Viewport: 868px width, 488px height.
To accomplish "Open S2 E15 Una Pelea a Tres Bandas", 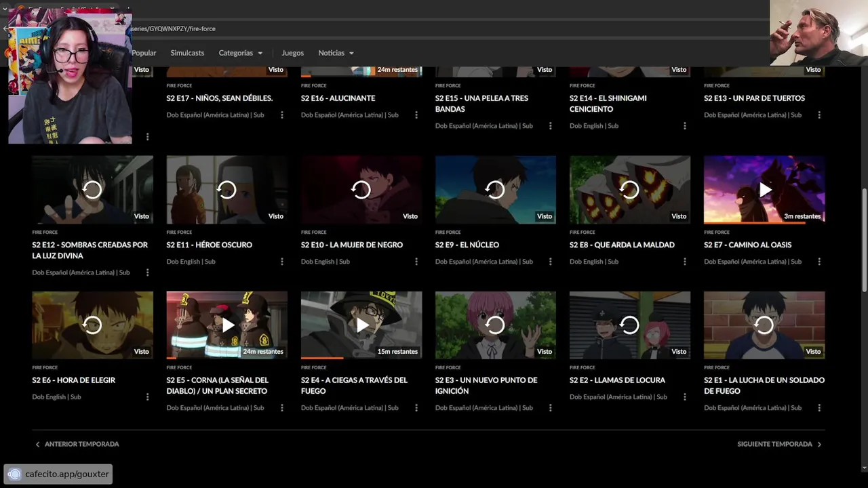I will point(481,104).
